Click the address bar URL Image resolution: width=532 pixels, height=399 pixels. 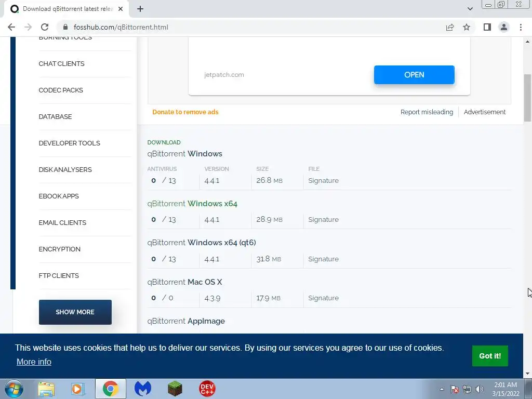click(x=121, y=27)
